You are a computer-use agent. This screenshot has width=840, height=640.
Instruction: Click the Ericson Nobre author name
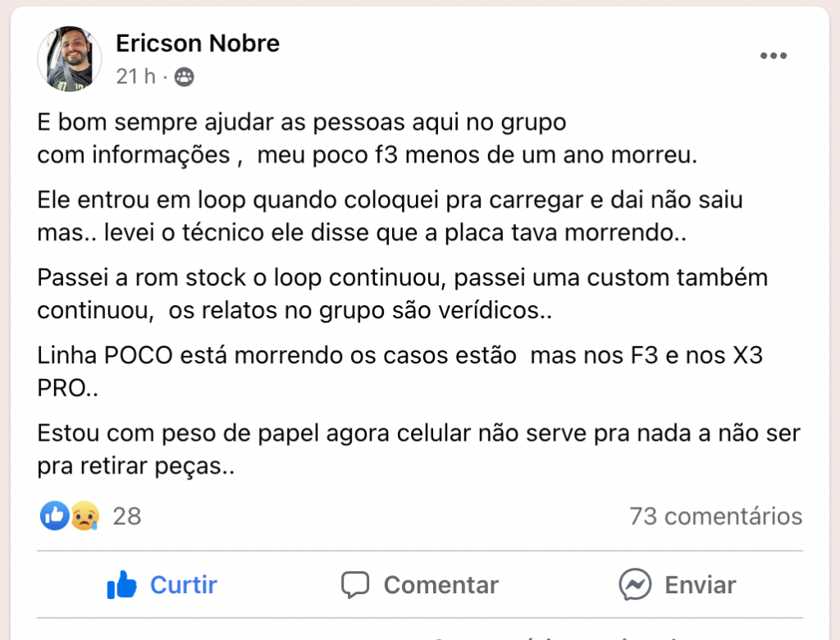point(198,43)
